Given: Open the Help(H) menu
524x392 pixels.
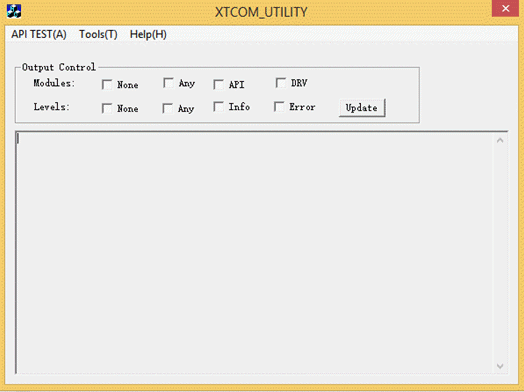Looking at the screenshot, I should pyautogui.click(x=148, y=34).
